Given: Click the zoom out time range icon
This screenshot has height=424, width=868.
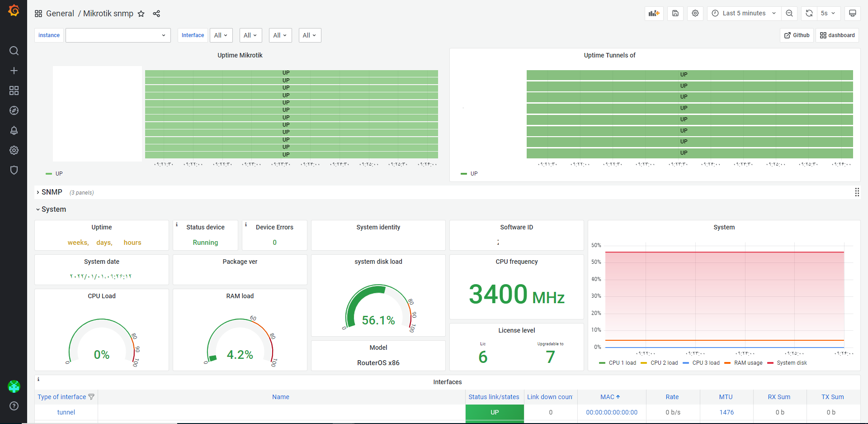Looking at the screenshot, I should [789, 13].
